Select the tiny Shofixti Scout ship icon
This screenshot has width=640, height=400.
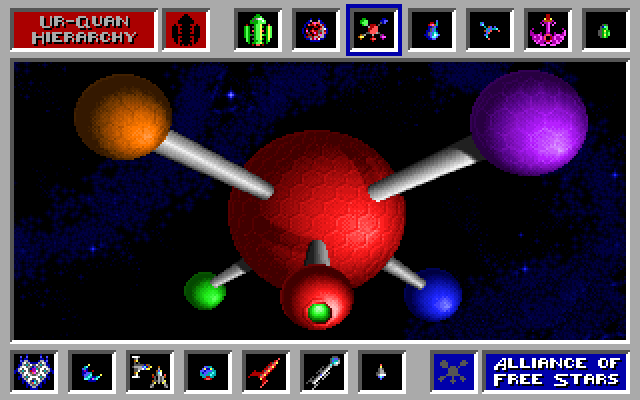(382, 372)
